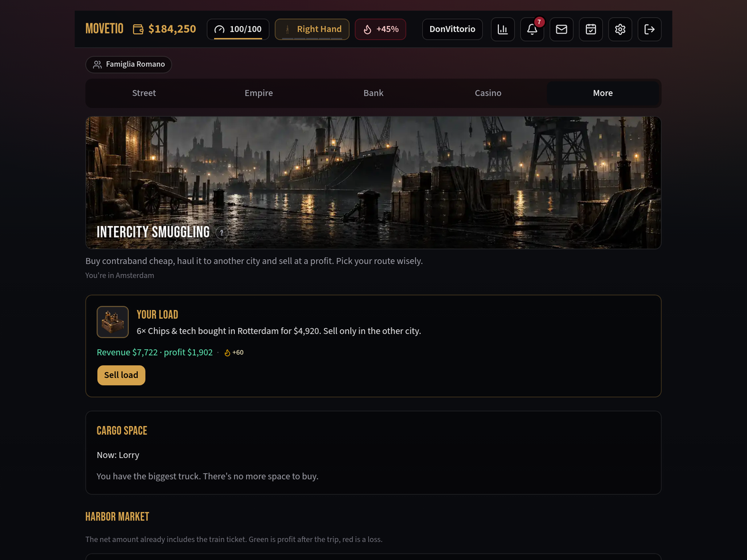This screenshot has height=560, width=747.
Task: Open the settings gear icon
Action: (620, 29)
